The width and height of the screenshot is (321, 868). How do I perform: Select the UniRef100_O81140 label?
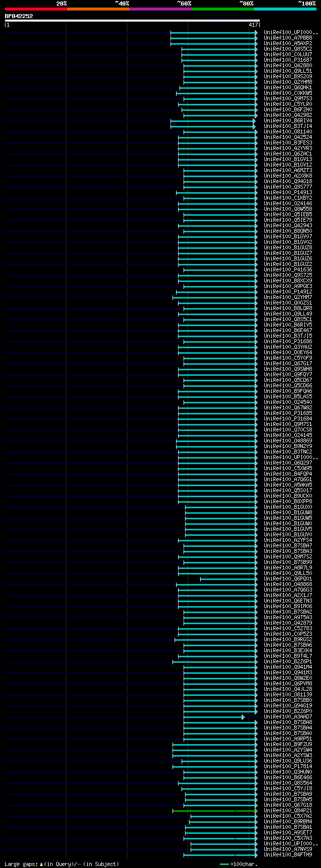click(x=288, y=131)
